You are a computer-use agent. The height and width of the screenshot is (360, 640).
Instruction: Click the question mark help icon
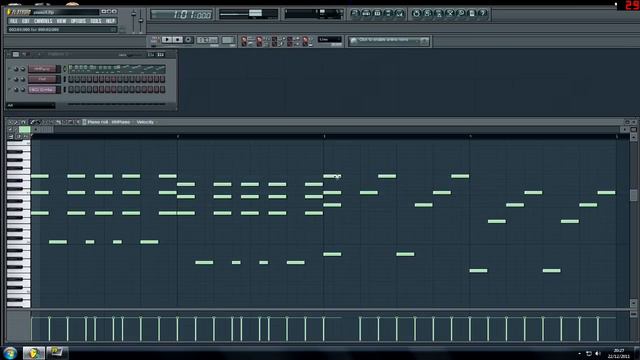[x=483, y=13]
